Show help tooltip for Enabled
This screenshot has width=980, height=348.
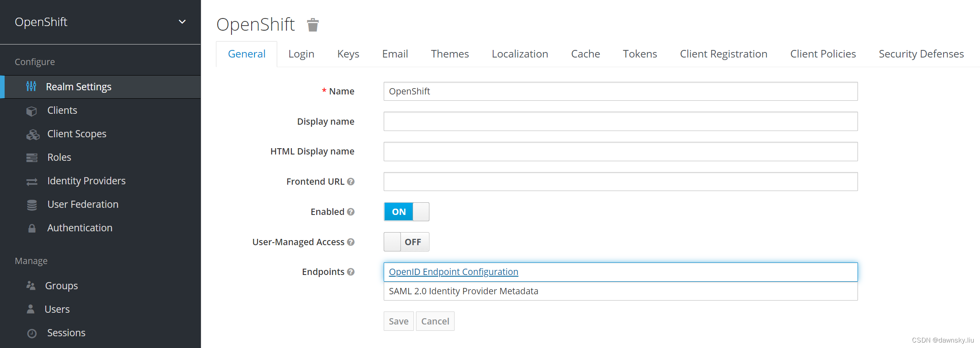tap(351, 212)
